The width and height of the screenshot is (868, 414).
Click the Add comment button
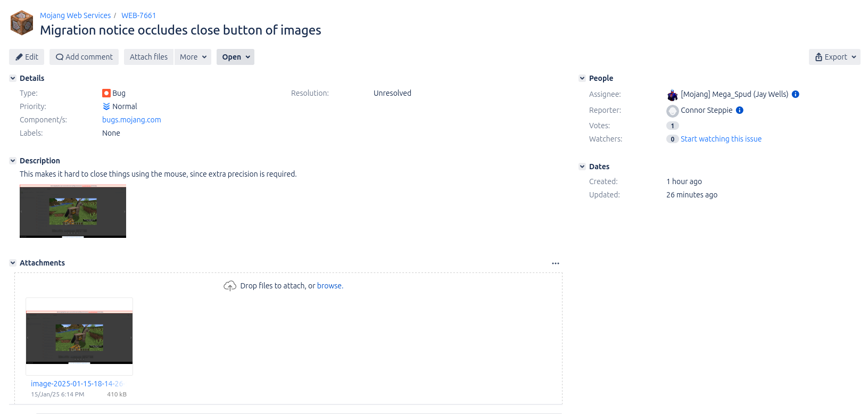(x=84, y=57)
